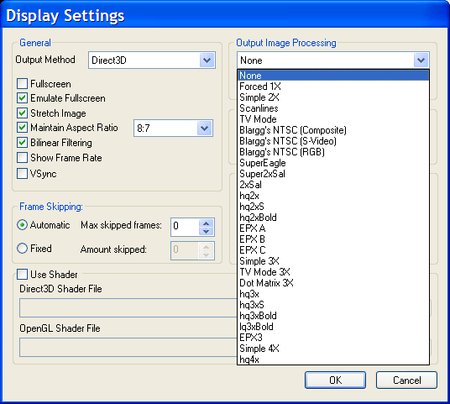Select EPX C filter
This screenshot has height=404, width=450.
pos(333,250)
